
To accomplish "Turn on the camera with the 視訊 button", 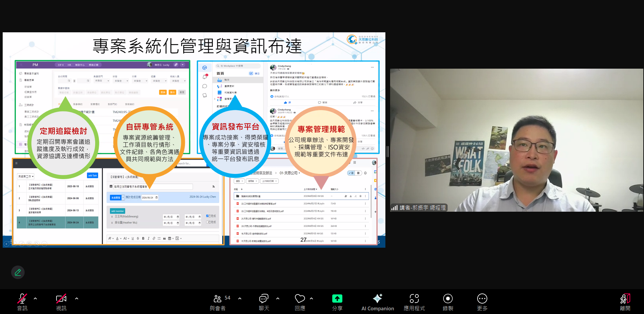I will pos(61,302).
